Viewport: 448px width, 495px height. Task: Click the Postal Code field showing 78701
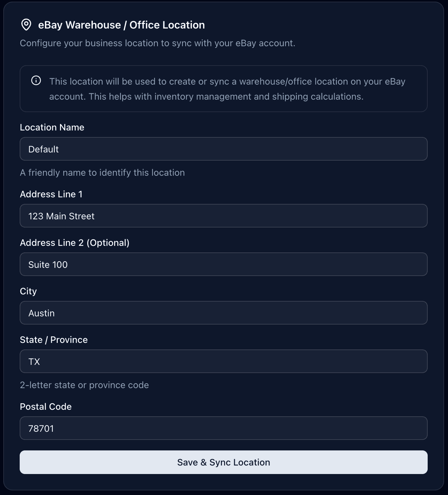click(x=224, y=428)
